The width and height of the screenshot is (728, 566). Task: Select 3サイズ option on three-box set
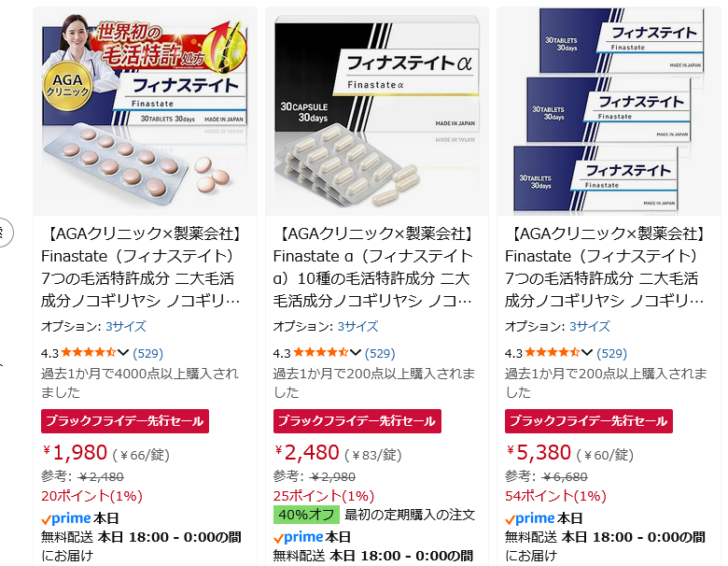(589, 326)
